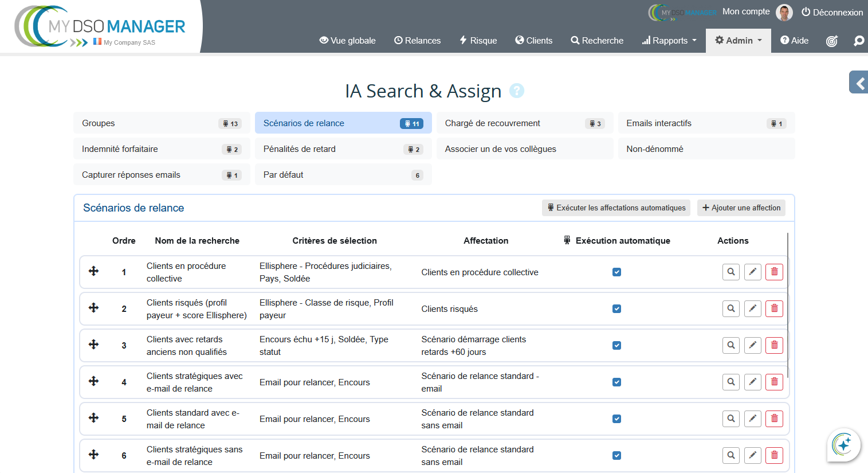
Task: Click 'Exécuter les affectations automatiques'
Action: pos(616,208)
